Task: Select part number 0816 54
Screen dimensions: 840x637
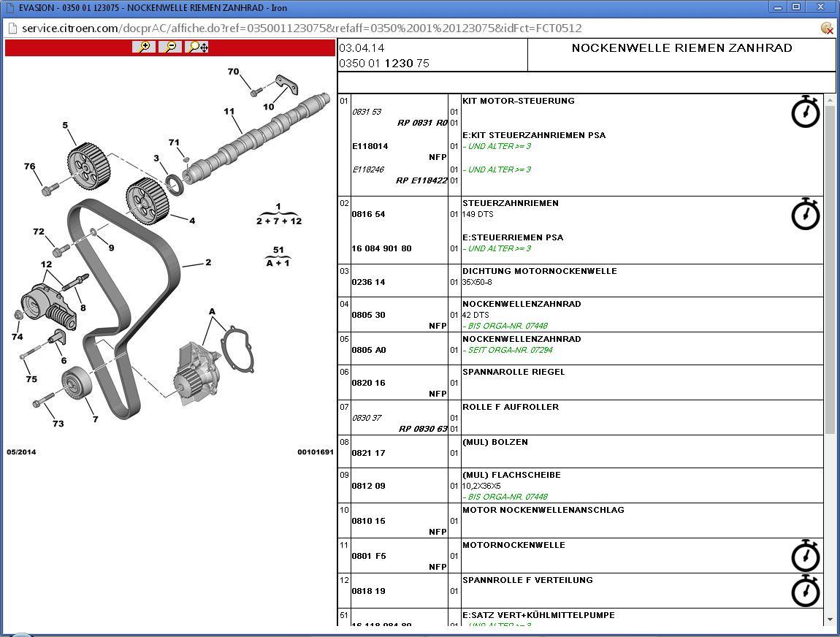Action: click(x=368, y=214)
